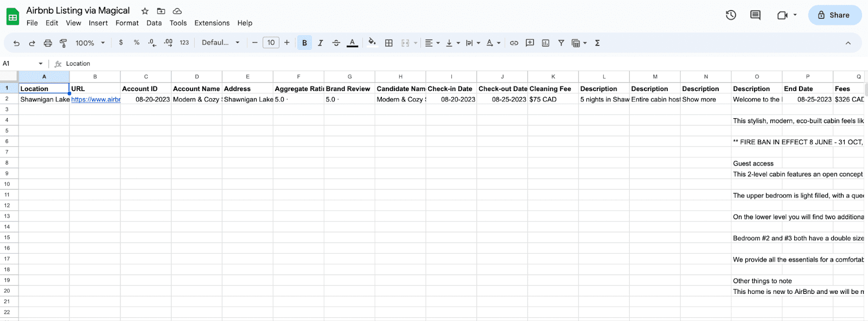Open vertical align dropdown
Screen dimensions: 868x321
[452, 43]
